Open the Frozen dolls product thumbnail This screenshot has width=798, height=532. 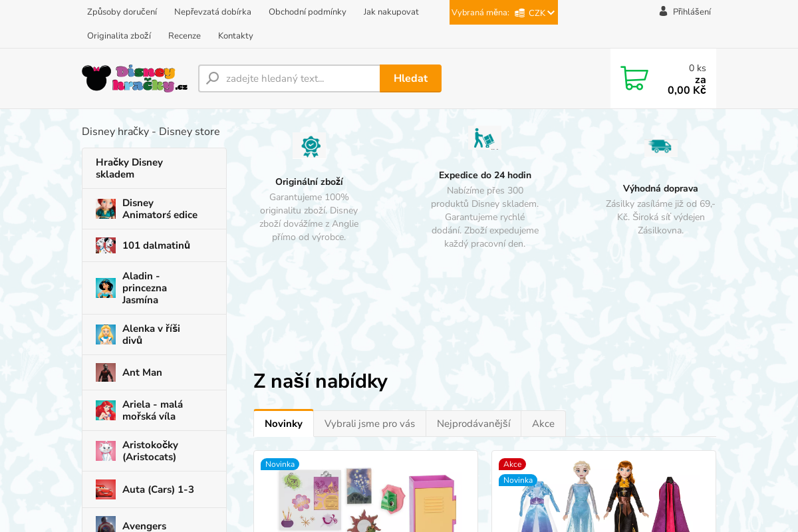[604, 495]
